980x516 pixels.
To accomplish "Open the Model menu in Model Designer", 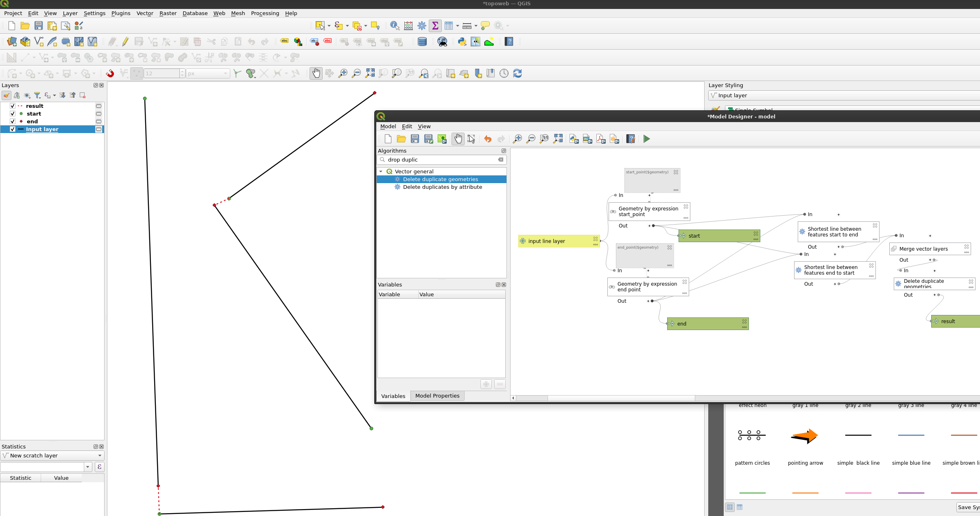I will pyautogui.click(x=388, y=127).
